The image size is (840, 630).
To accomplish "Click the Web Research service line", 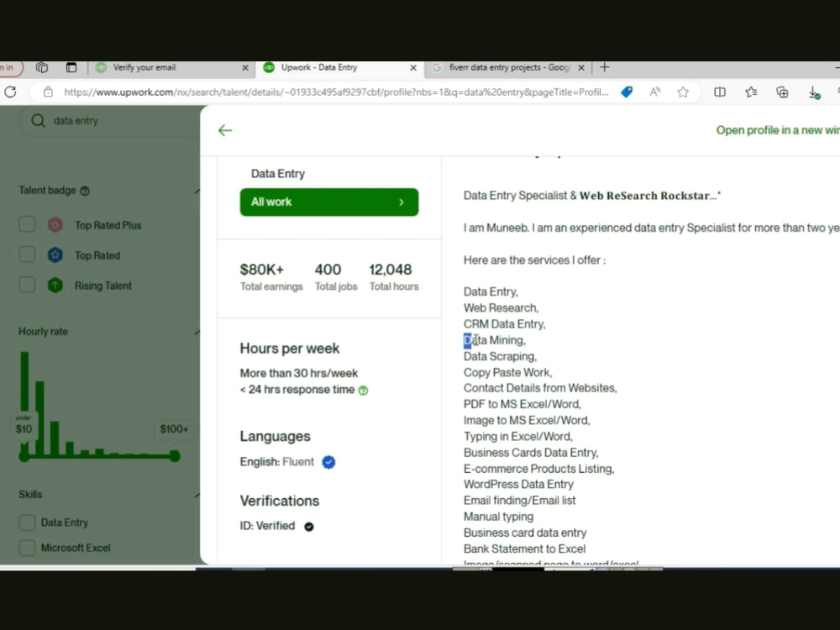I will pos(501,308).
